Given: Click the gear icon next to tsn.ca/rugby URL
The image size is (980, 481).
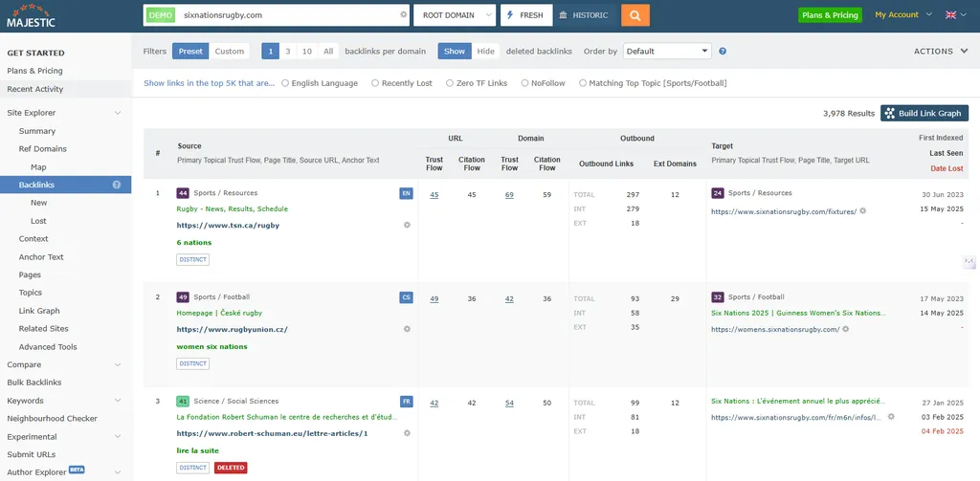Looking at the screenshot, I should click(x=407, y=225).
